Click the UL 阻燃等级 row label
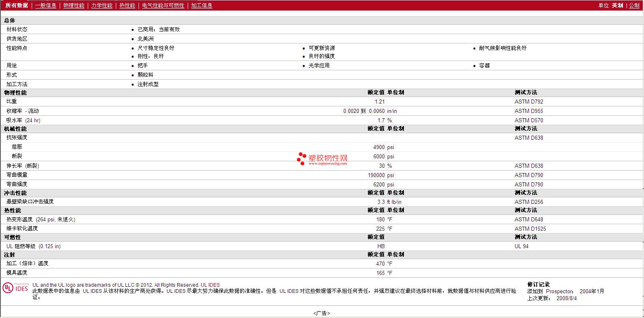Screen dimensions: 644x318 33,246
